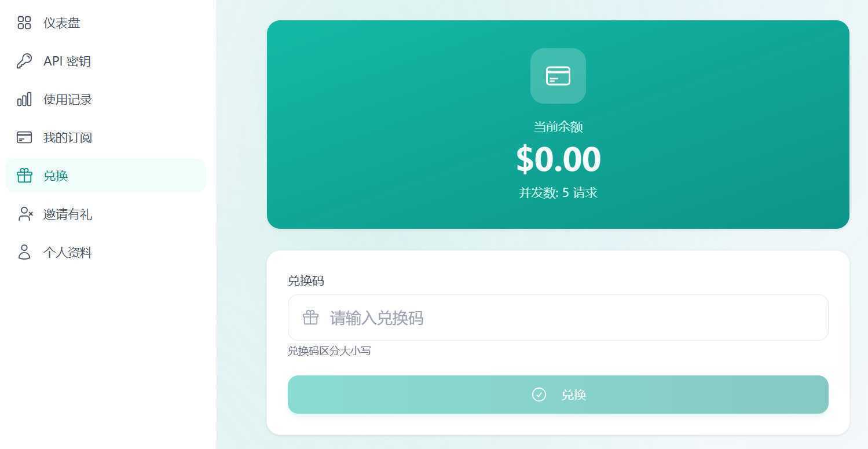Click the highlighted 兑换 sidebar entry
Screen dimensions: 868x449
(x=56, y=176)
